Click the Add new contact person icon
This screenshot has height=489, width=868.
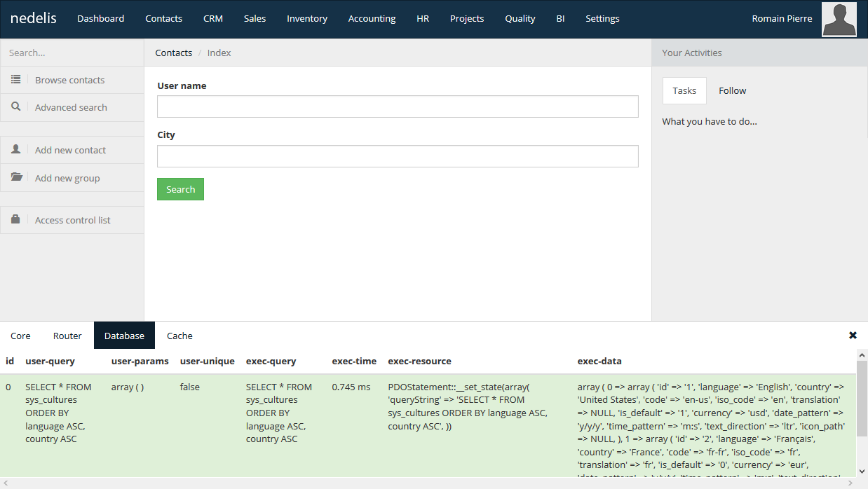pos(15,150)
